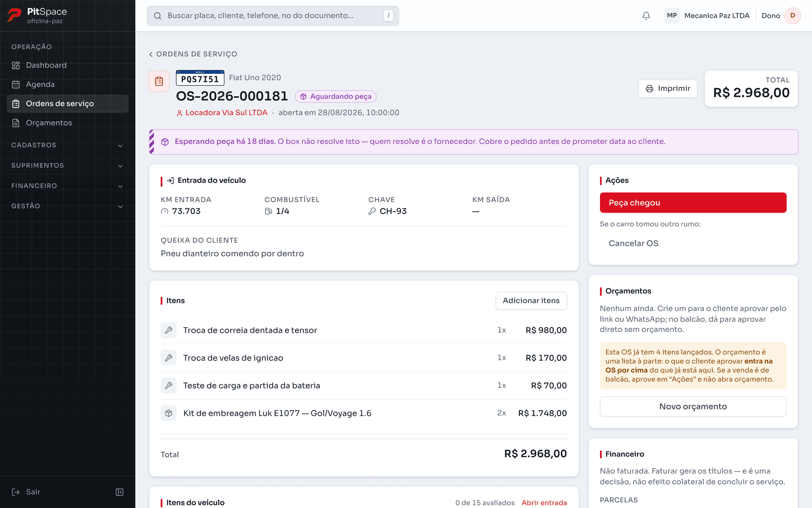This screenshot has width=812, height=508.
Task: Click the KM entrada gauge icon
Action: tap(165, 211)
